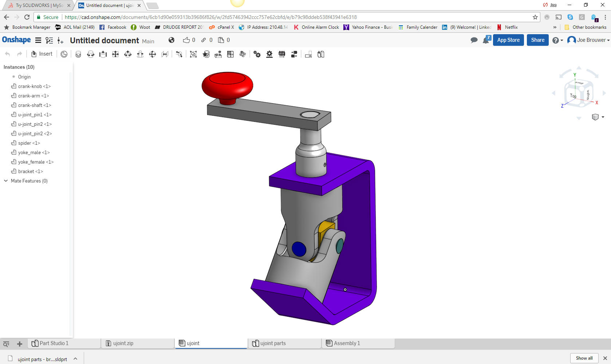Select the Ball mate tool
The image size is (611, 364).
tap(153, 54)
